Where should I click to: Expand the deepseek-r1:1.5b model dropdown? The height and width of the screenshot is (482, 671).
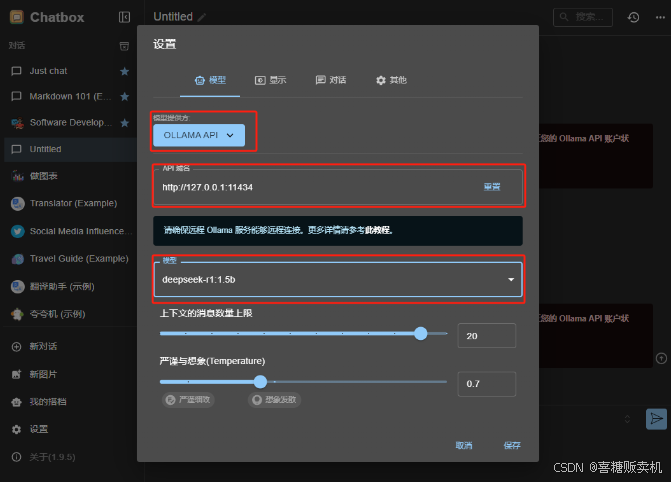[338, 280]
